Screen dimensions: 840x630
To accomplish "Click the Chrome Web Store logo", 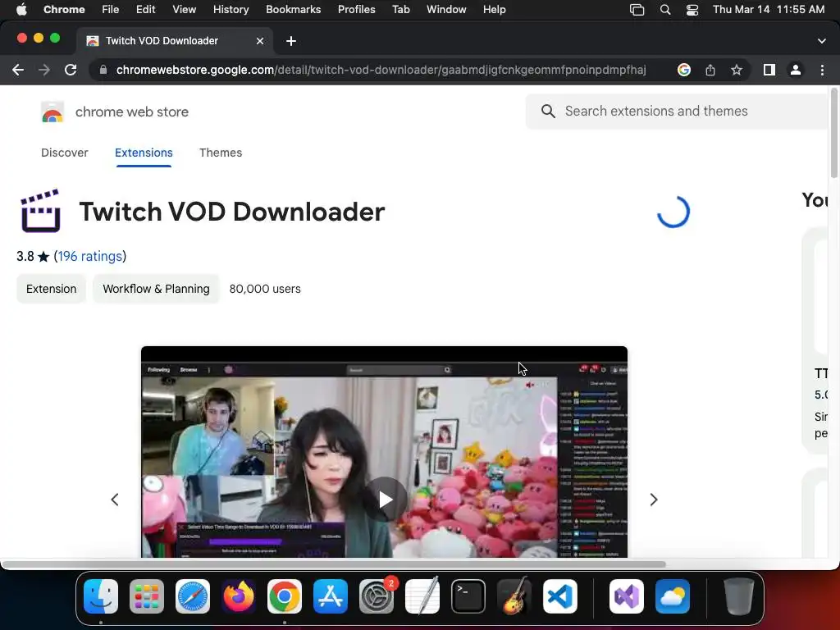I will tap(52, 112).
